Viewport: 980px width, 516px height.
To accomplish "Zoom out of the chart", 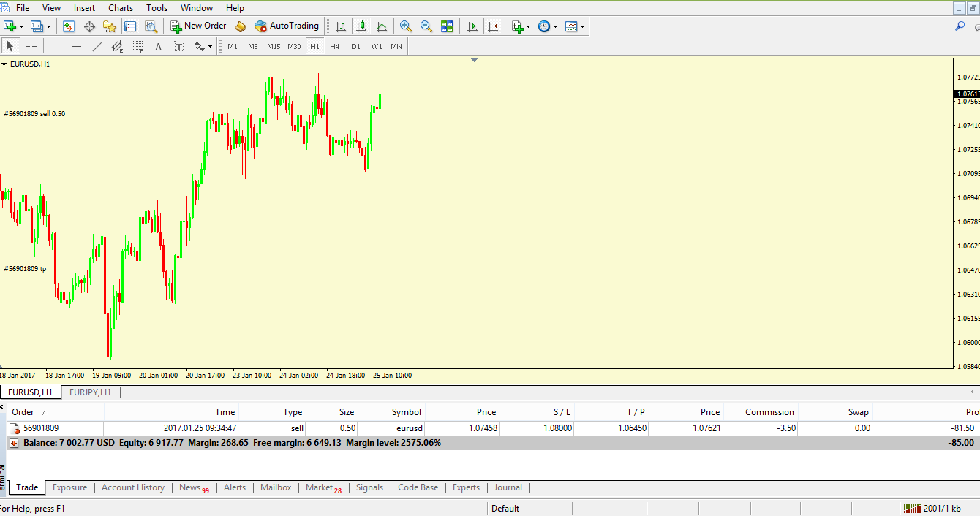I will [426, 26].
